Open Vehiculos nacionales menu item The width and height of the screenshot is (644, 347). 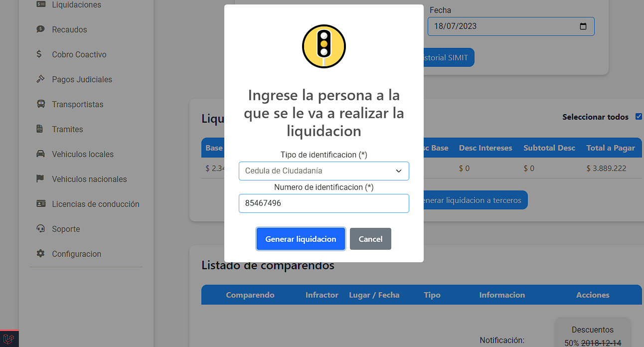click(89, 179)
